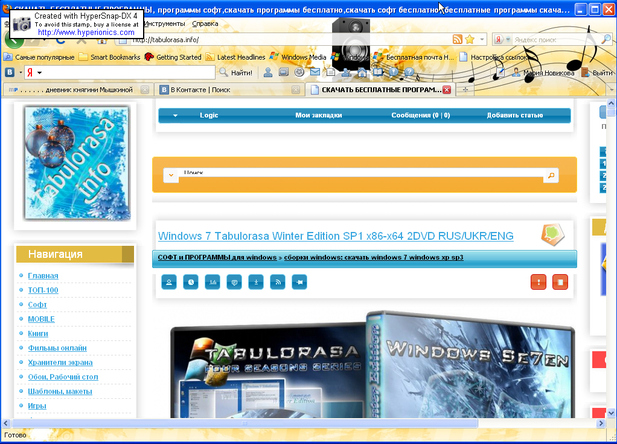Image resolution: width=617 pixels, height=444 pixels.
Task: Click the person profile icon in the VK toolbar
Action: point(268,72)
